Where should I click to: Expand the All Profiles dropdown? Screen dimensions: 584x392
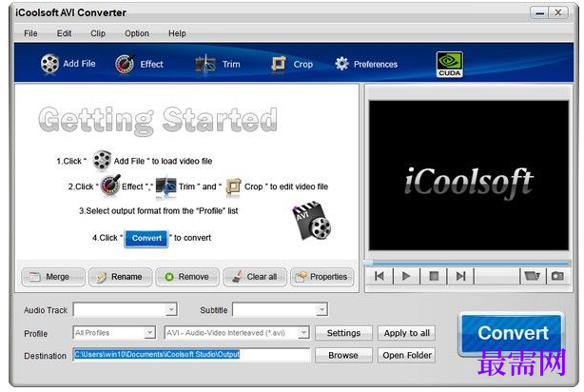click(x=149, y=332)
